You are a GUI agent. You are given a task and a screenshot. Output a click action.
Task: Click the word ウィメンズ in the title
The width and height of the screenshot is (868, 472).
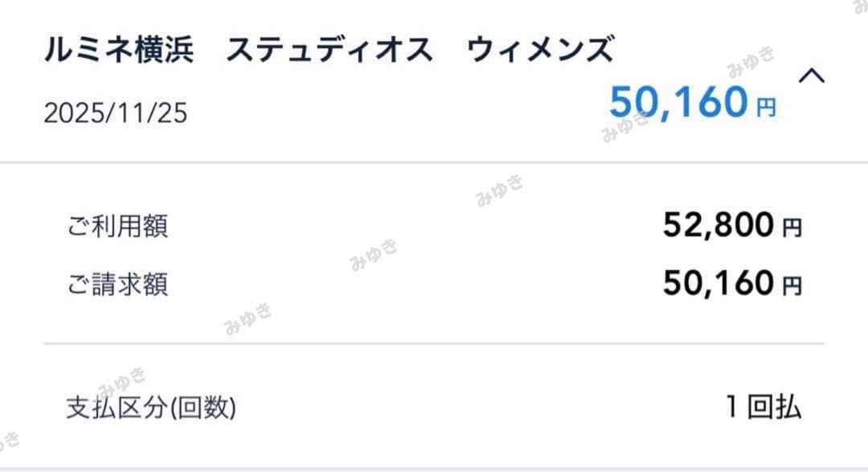click(540, 50)
